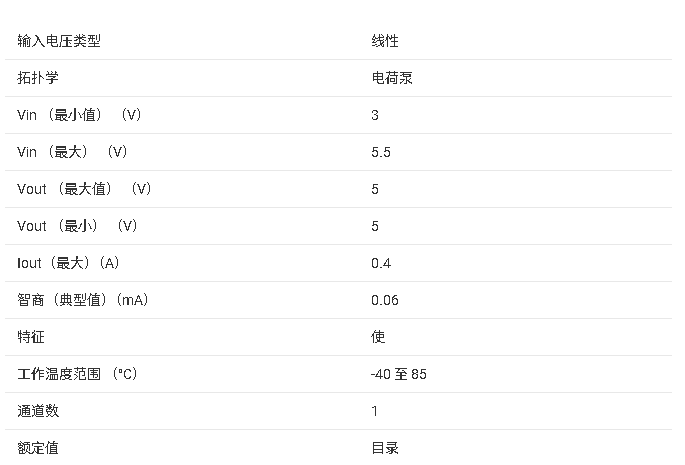
Task: Click the 输入电压类型 row label
Action: pyautogui.click(x=59, y=41)
